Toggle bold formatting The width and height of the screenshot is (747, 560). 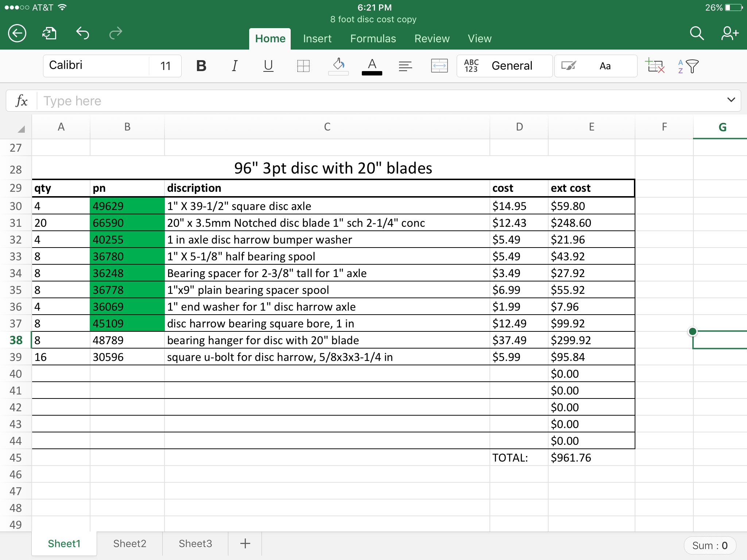click(x=201, y=66)
